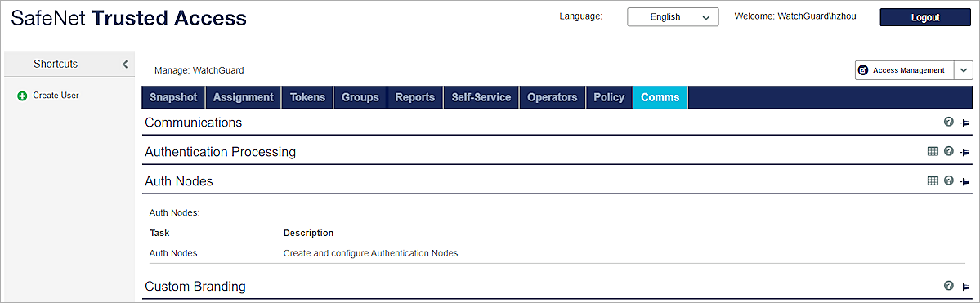Open the table icon for Authentication Processing
980x303 pixels.
click(933, 151)
